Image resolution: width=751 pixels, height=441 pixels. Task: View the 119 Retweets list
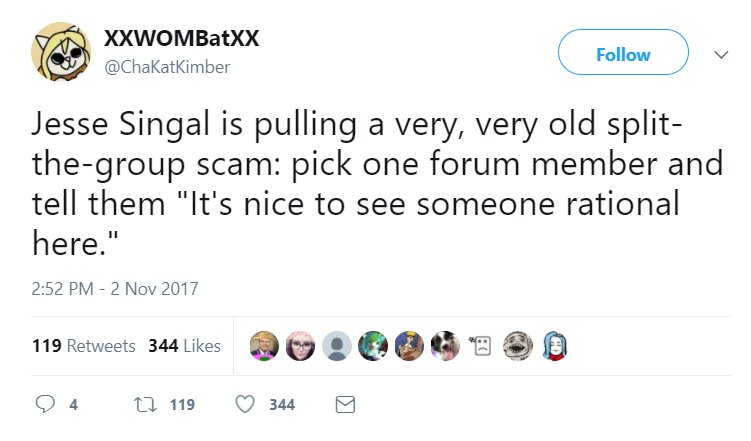(x=84, y=346)
